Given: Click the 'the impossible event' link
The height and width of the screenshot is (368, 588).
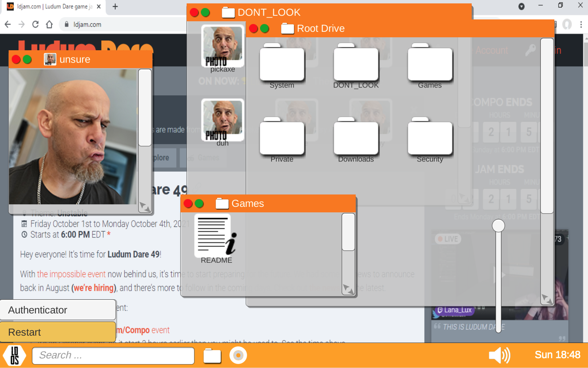Looking at the screenshot, I should click(x=71, y=274).
